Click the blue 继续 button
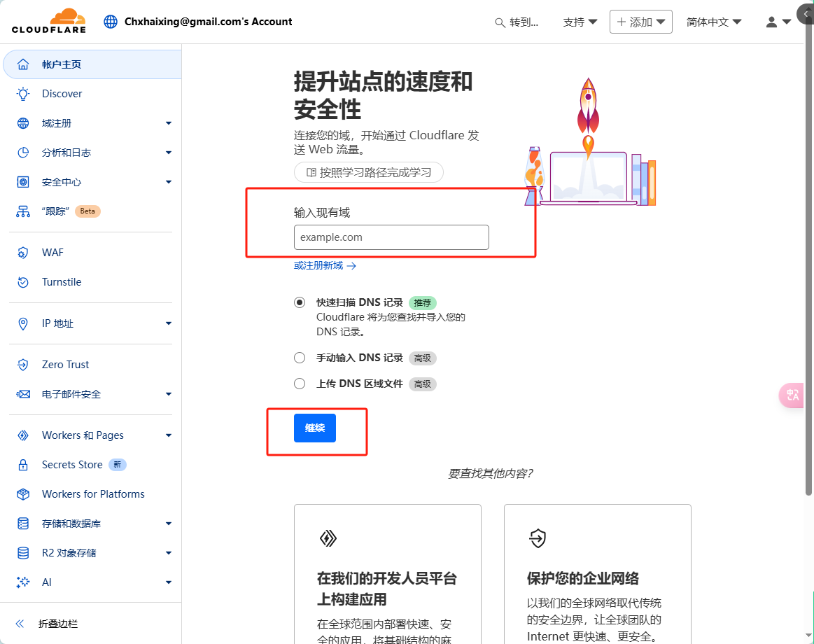 tap(314, 428)
